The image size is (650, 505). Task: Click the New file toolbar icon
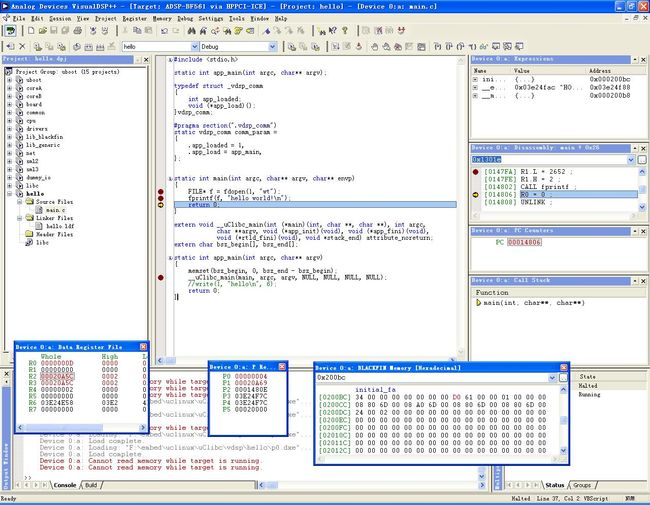point(31,31)
